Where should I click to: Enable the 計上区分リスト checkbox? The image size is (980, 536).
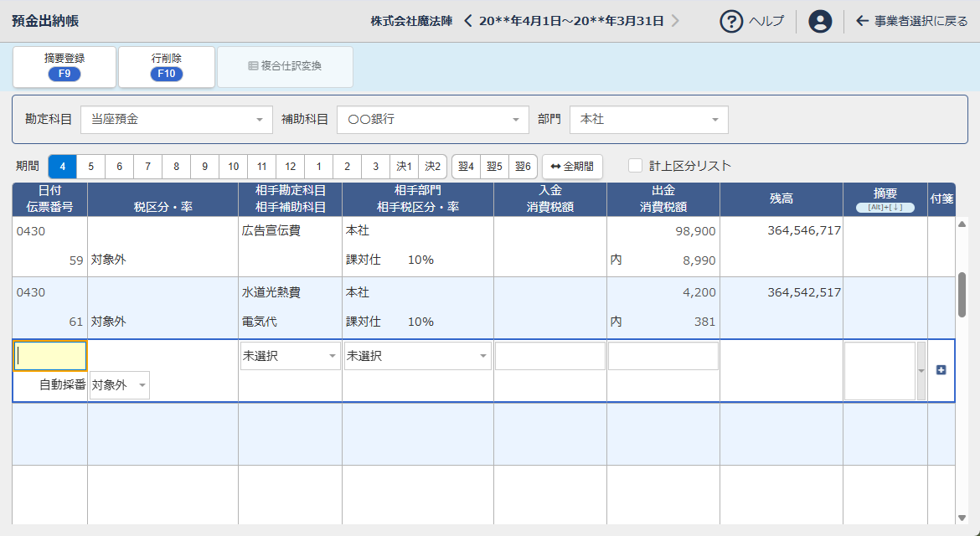(x=636, y=166)
